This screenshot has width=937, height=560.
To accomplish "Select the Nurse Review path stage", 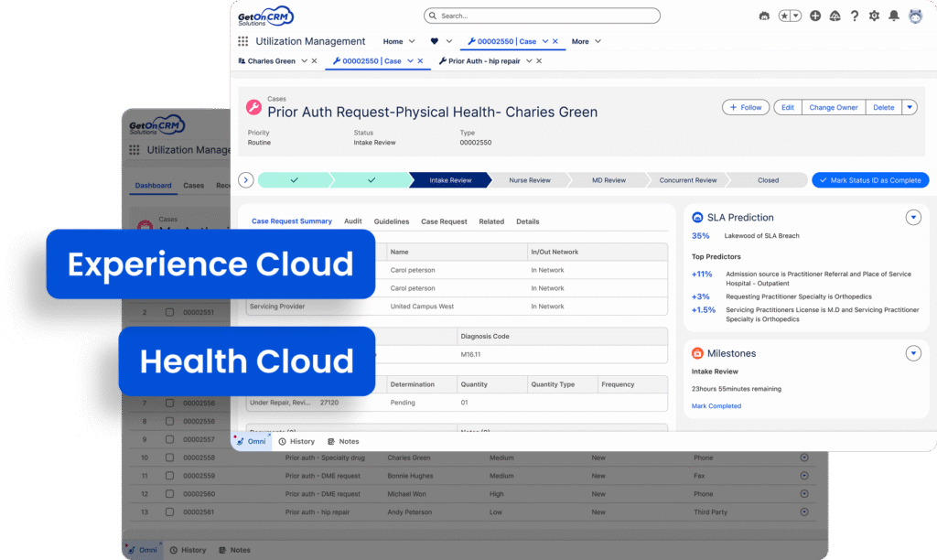I will point(530,180).
